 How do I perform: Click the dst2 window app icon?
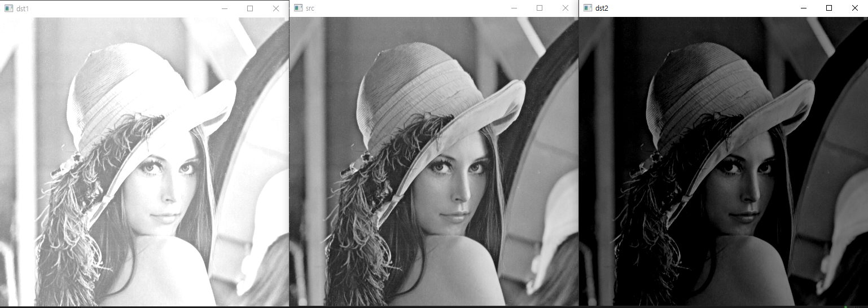(588, 8)
